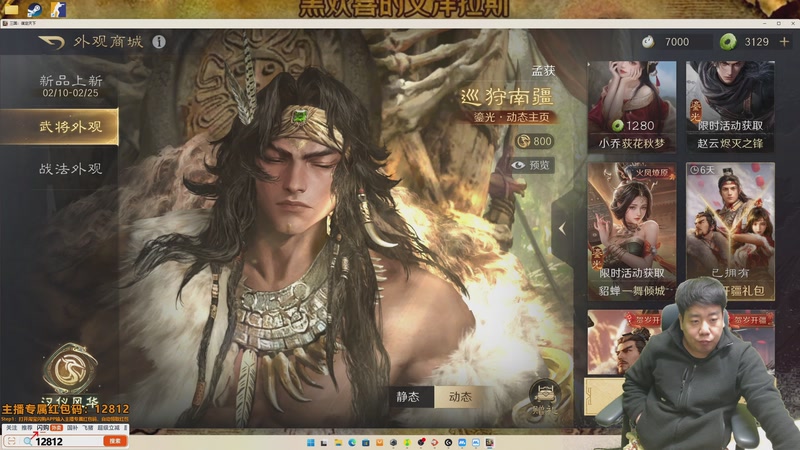The width and height of the screenshot is (800, 450).
Task: Click the 3129 jade balance
Action: 756,42
